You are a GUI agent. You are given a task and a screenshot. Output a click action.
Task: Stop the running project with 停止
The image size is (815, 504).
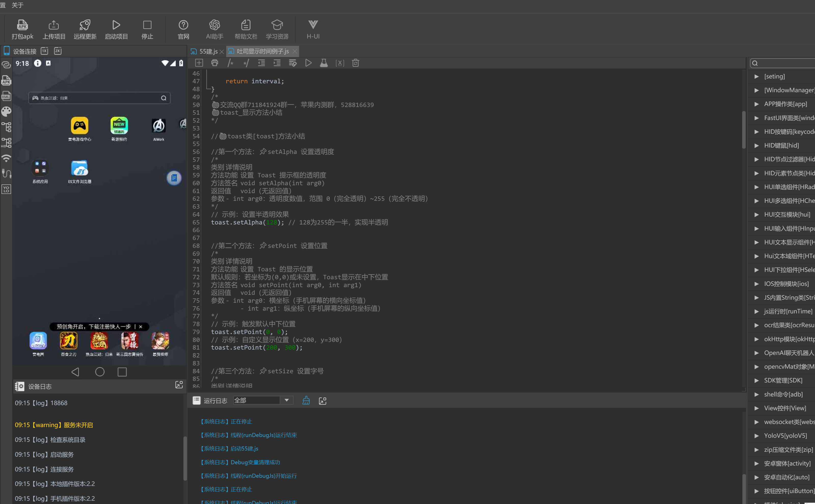coord(147,29)
